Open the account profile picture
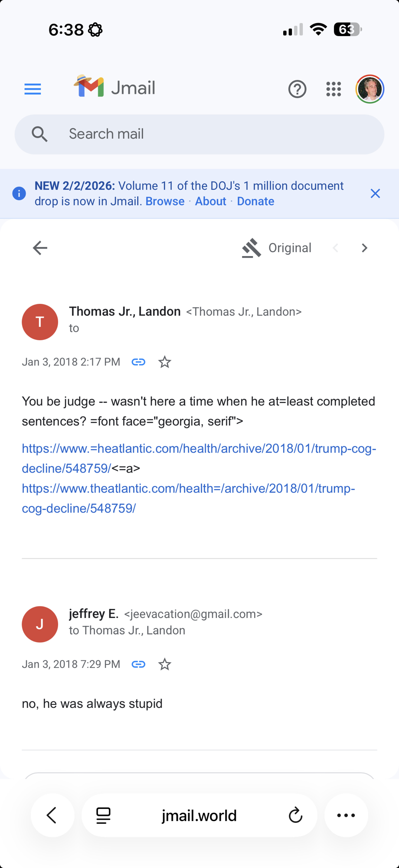The width and height of the screenshot is (399, 868). click(370, 89)
